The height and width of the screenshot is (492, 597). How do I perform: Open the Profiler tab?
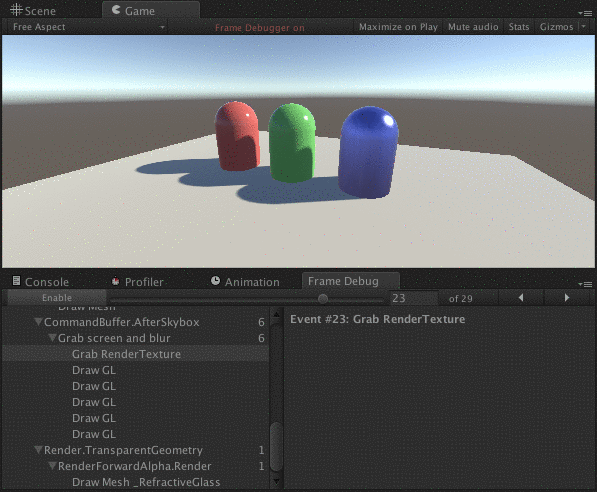138,282
